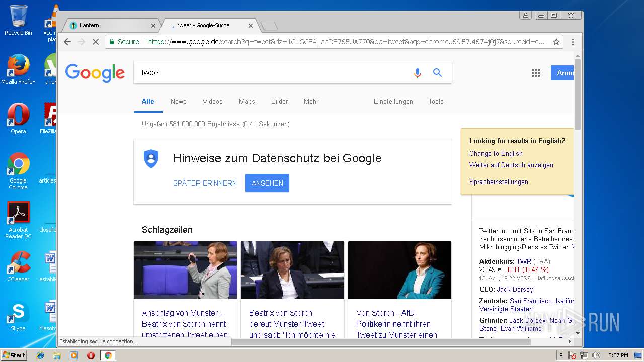This screenshot has height=362, width=644.
Task: Stop page loading with the X button
Action: [96, 42]
